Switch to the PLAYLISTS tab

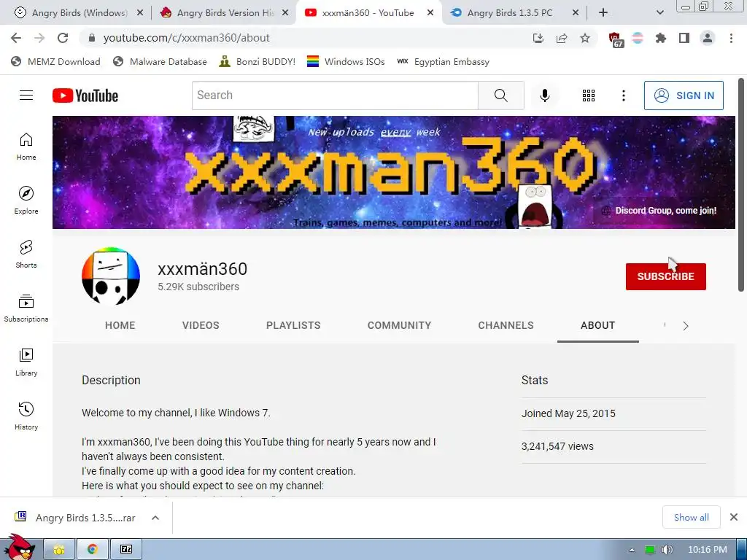coord(293,326)
